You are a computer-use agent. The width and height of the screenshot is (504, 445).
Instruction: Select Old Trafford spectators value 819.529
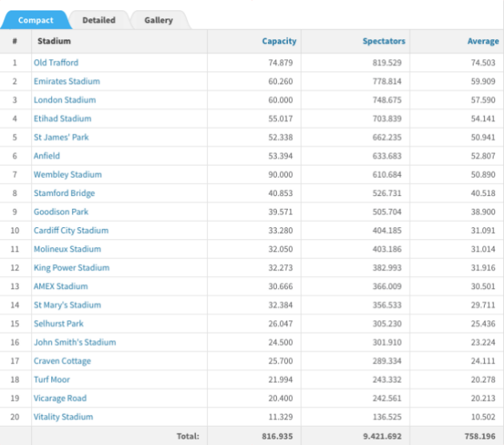(387, 62)
